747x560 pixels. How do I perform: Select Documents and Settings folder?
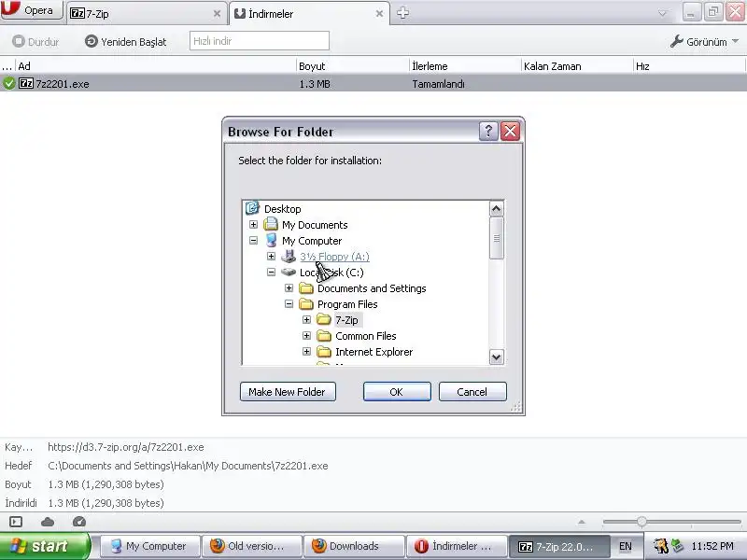click(x=372, y=288)
